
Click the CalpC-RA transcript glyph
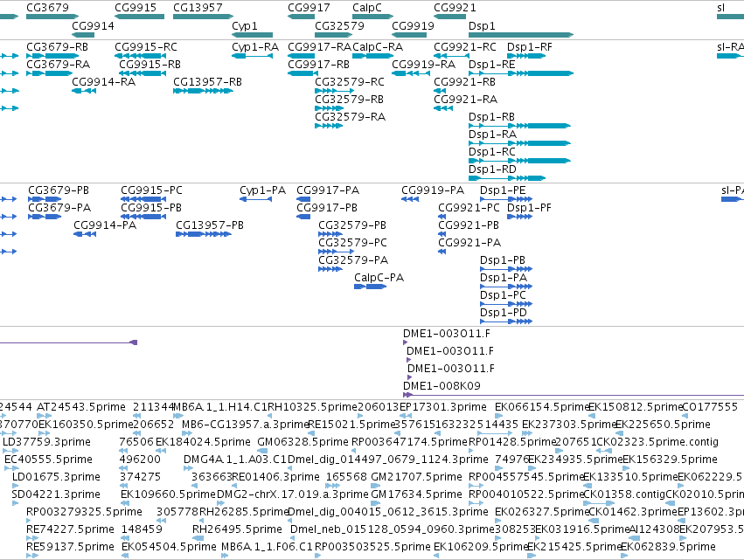(373, 56)
